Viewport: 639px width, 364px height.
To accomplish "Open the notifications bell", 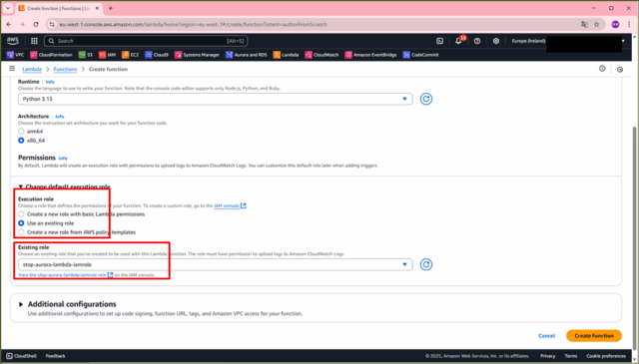I will [x=458, y=41].
